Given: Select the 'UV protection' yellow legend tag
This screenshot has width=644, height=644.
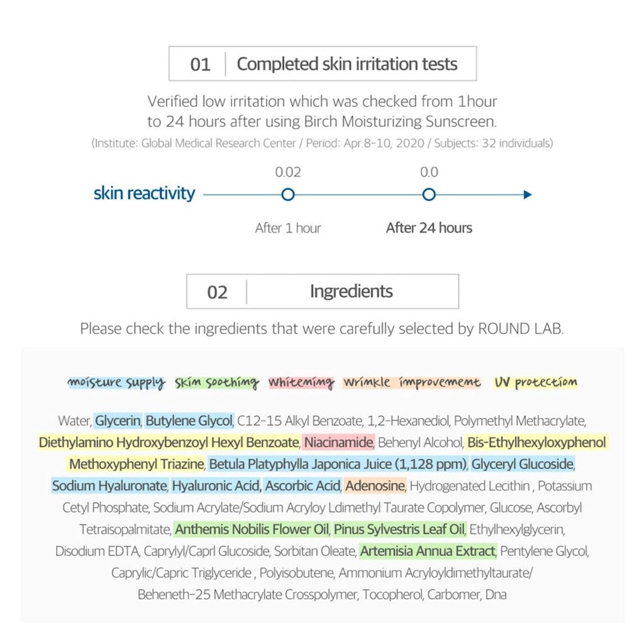Looking at the screenshot, I should 536,382.
